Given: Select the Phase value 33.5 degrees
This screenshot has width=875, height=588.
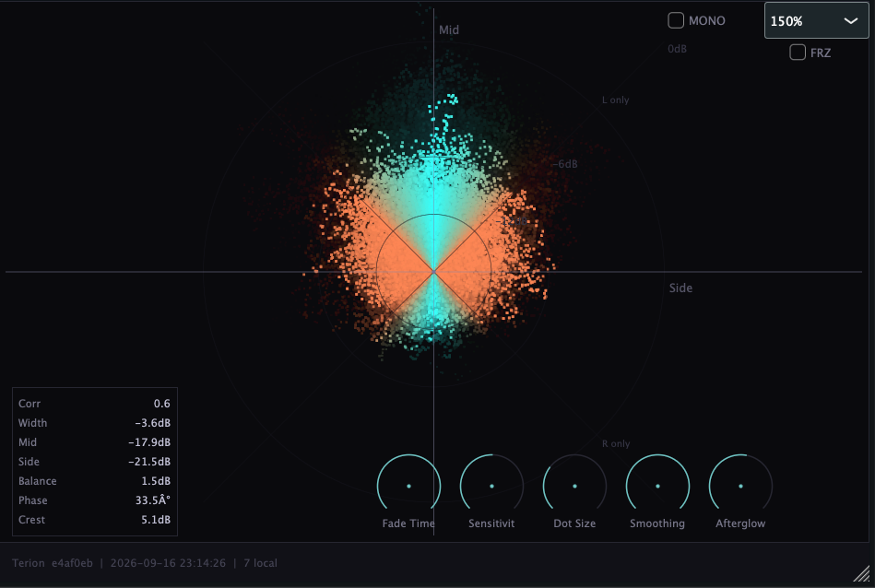Looking at the screenshot, I should pyautogui.click(x=152, y=500).
